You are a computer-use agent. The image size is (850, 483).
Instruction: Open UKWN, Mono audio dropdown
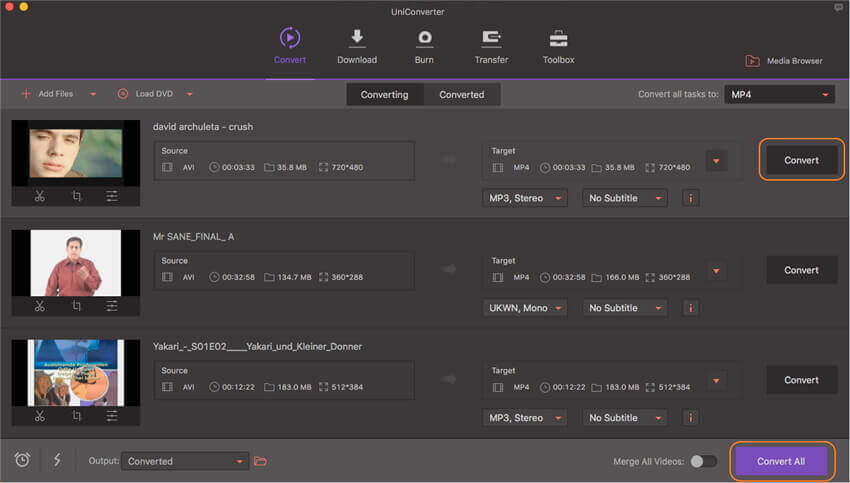click(x=525, y=308)
